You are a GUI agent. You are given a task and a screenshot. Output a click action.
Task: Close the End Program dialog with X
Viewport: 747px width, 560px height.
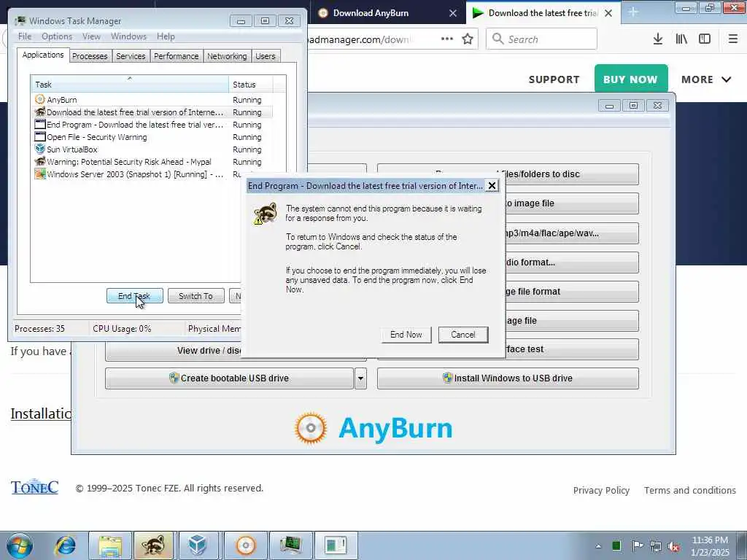point(492,186)
